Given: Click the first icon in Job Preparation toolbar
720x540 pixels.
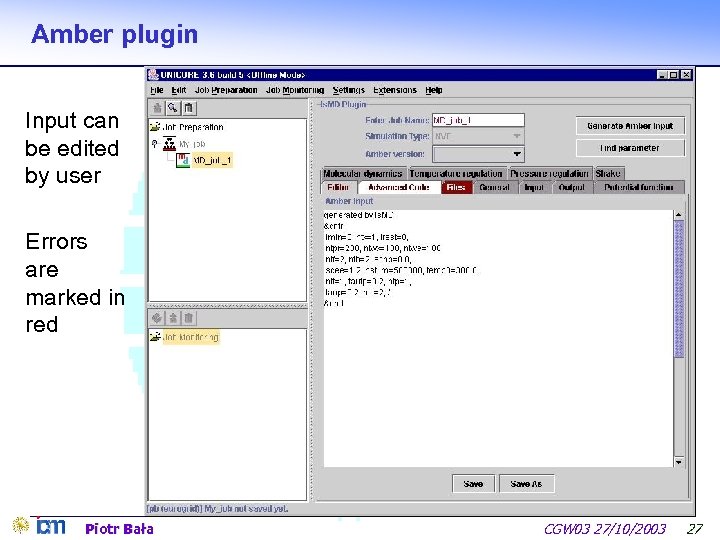Looking at the screenshot, I should 157,108.
